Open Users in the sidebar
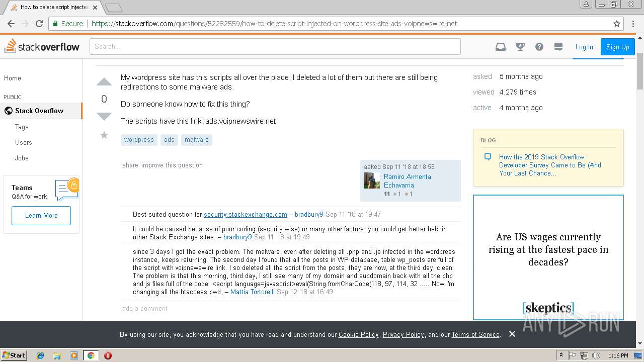 (x=24, y=142)
